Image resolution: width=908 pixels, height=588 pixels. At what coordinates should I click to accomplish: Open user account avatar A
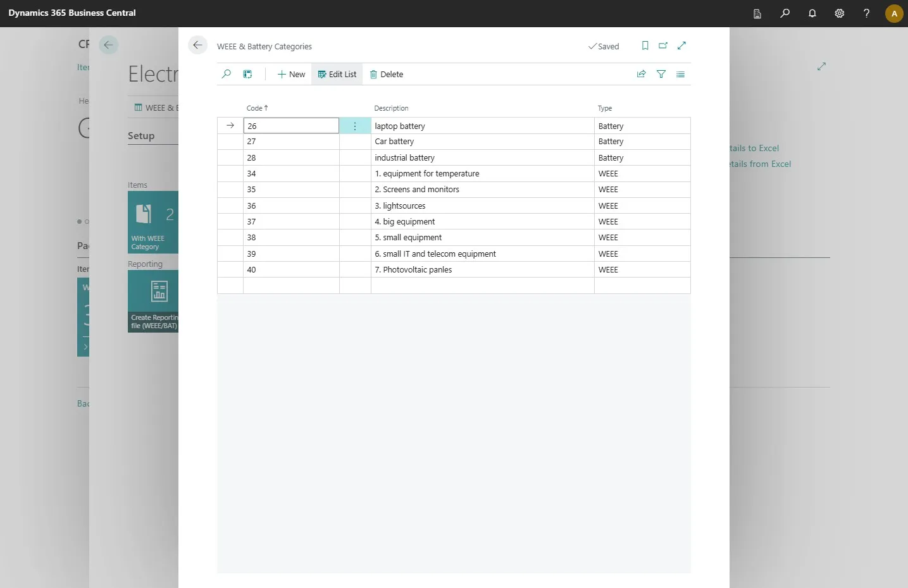pos(894,13)
